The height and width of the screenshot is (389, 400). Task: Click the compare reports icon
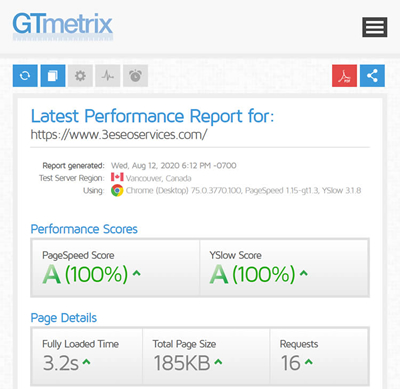pos(53,76)
